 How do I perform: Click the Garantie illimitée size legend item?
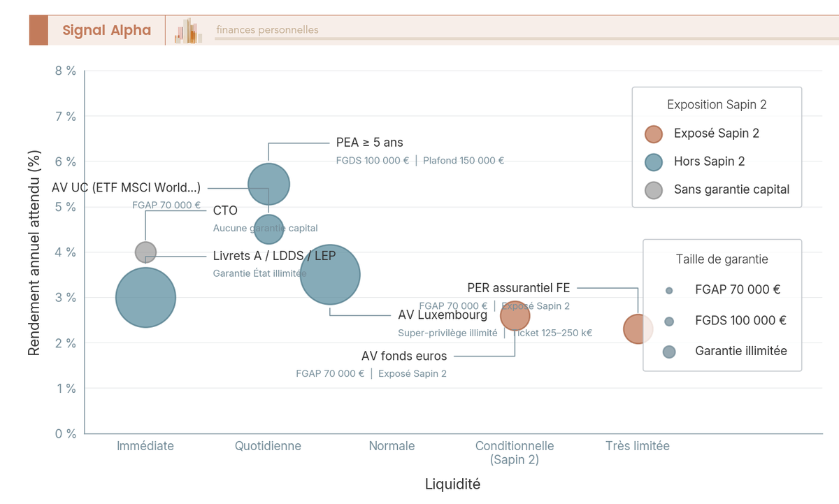tap(740, 351)
